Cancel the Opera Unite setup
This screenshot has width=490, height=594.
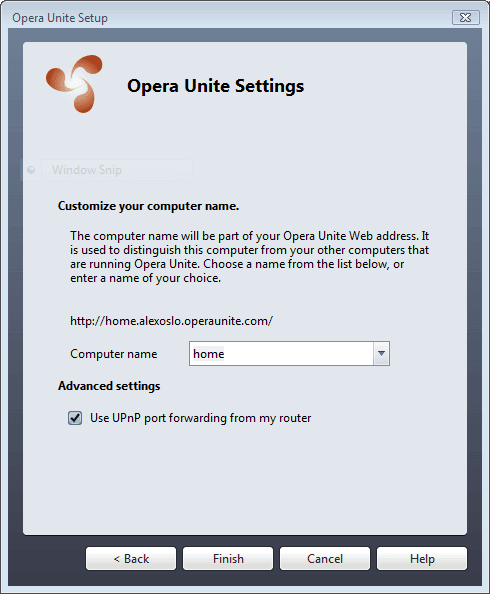(325, 558)
